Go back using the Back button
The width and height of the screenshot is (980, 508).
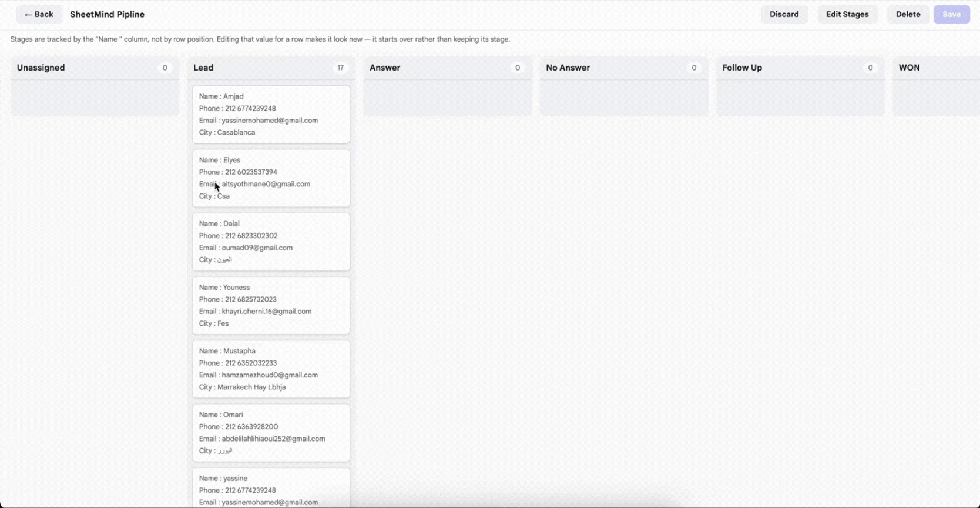tap(39, 14)
